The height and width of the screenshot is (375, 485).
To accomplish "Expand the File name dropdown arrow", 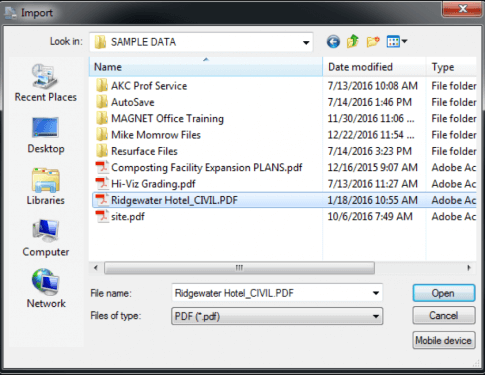I will click(x=376, y=293).
